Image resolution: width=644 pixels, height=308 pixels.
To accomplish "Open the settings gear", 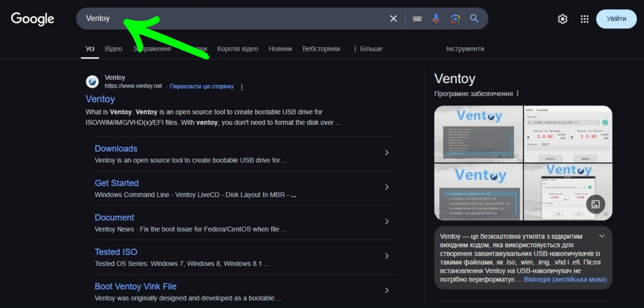I will click(562, 19).
